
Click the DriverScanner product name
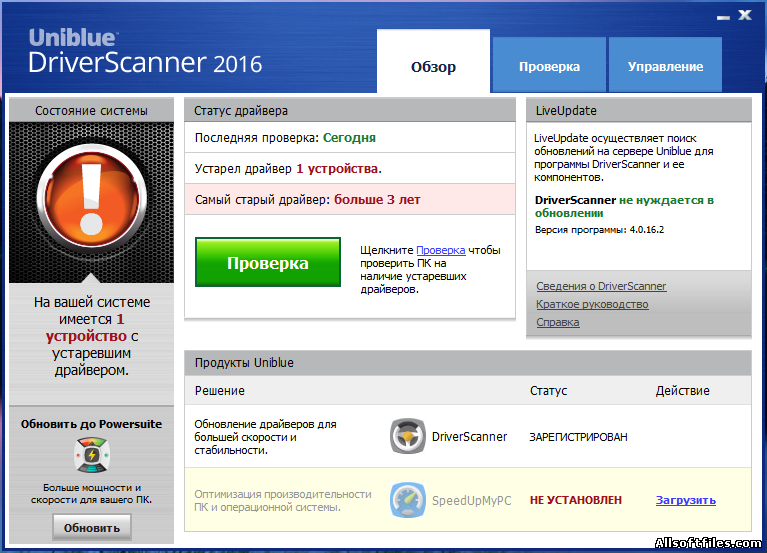(x=469, y=437)
